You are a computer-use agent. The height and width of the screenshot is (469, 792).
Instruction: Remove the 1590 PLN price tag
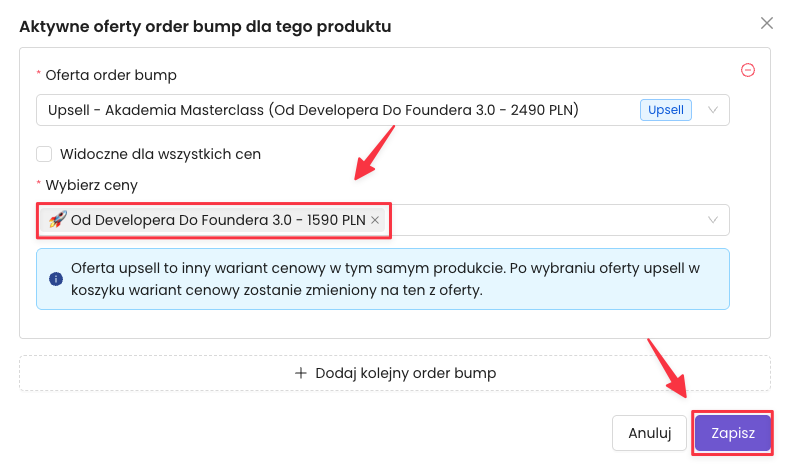[x=375, y=220]
